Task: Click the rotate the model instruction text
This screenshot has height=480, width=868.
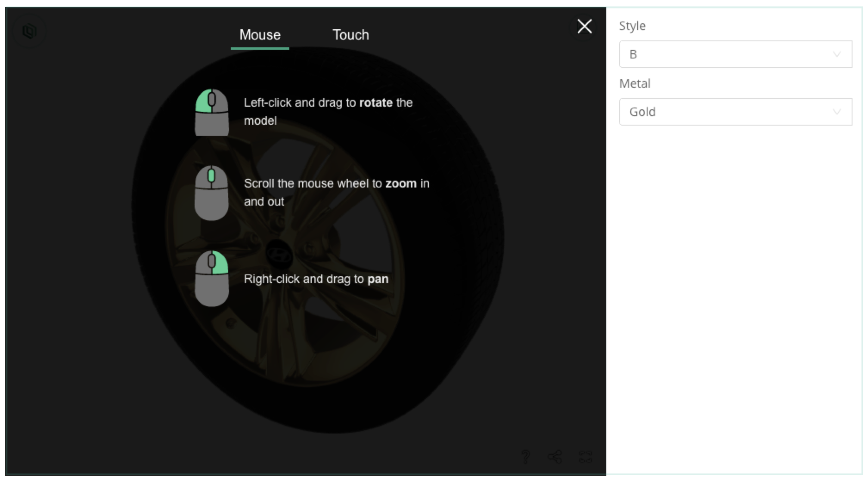Action: [x=328, y=111]
